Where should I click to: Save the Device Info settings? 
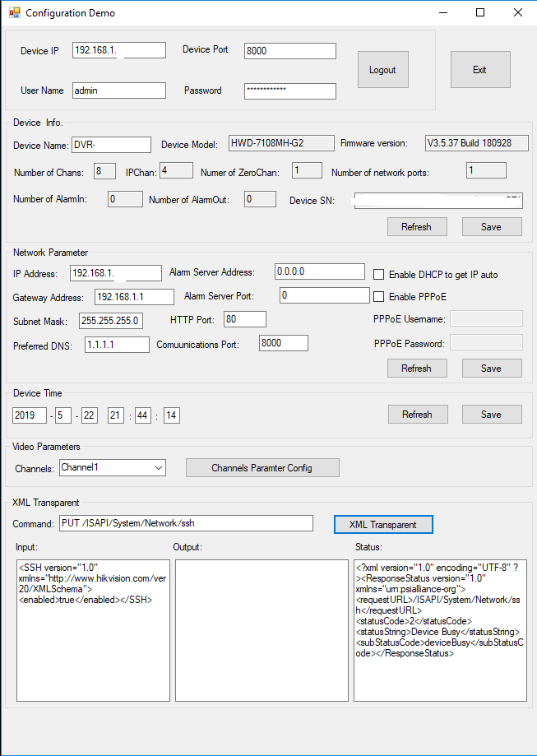(491, 227)
